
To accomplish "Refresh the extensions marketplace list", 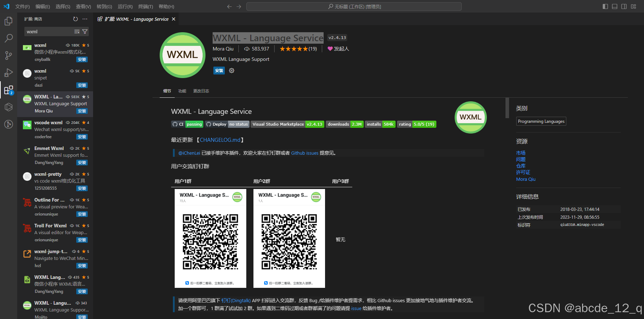I will point(75,19).
